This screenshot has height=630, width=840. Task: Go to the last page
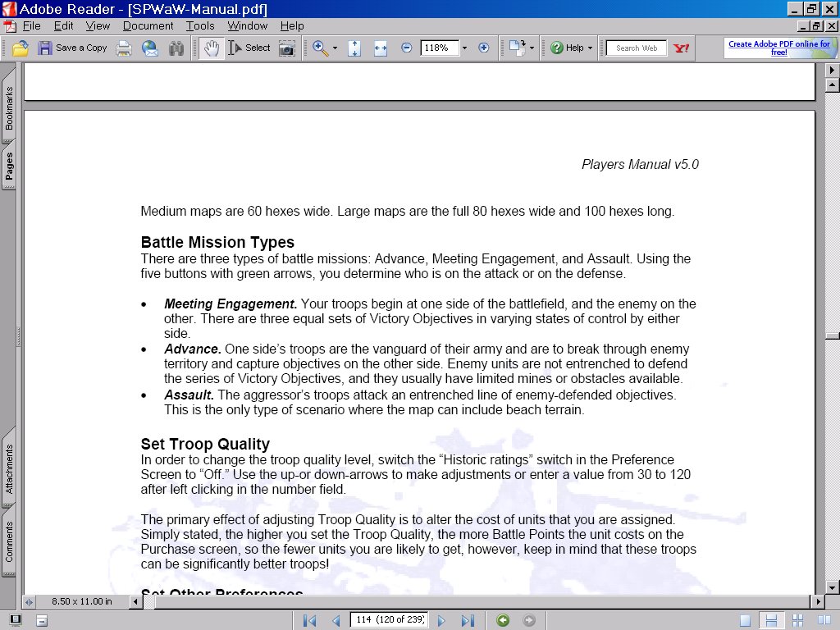468,620
